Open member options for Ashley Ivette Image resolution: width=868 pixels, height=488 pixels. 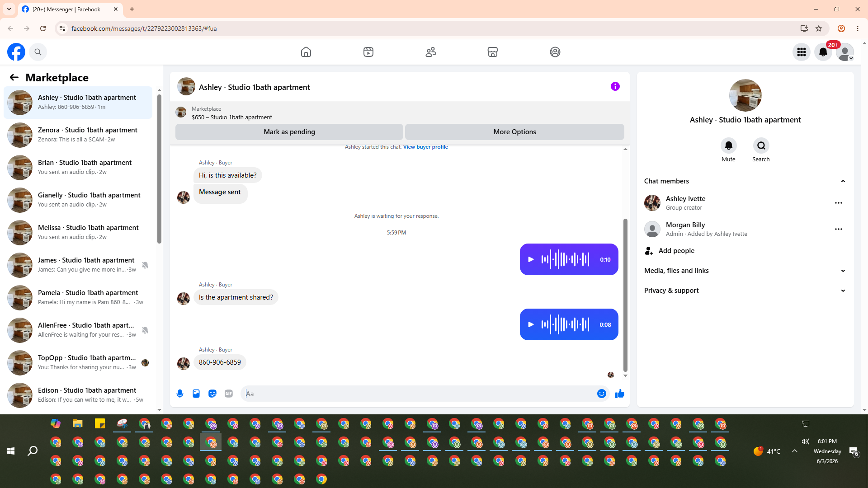tap(839, 203)
